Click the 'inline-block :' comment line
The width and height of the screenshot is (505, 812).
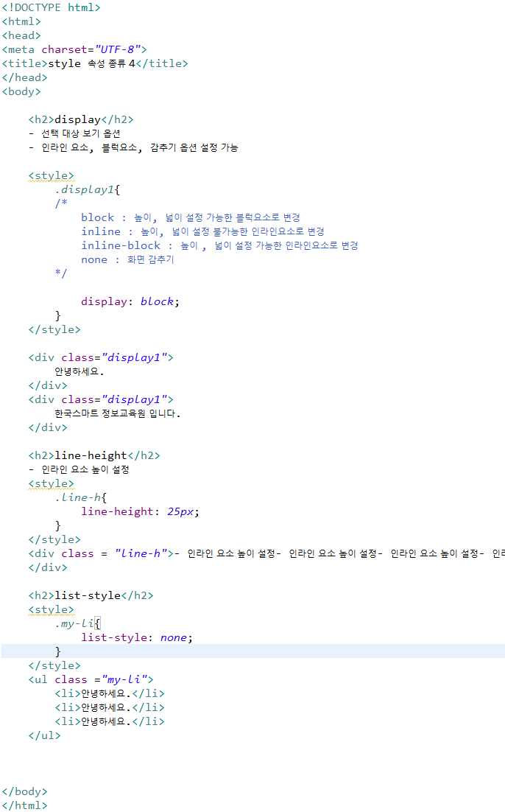click(219, 245)
